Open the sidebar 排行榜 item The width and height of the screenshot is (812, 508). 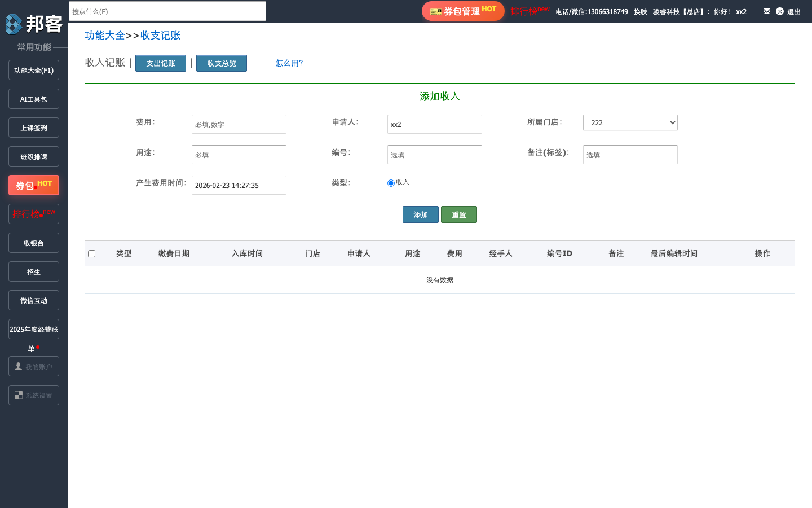pos(33,213)
